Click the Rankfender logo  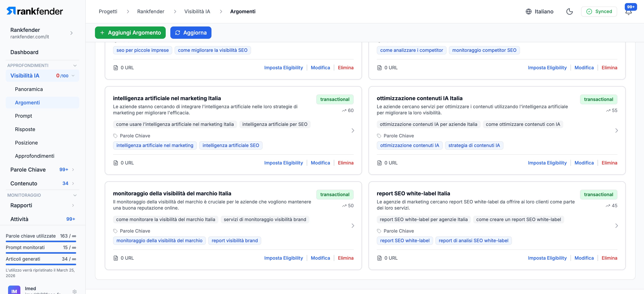click(x=35, y=11)
